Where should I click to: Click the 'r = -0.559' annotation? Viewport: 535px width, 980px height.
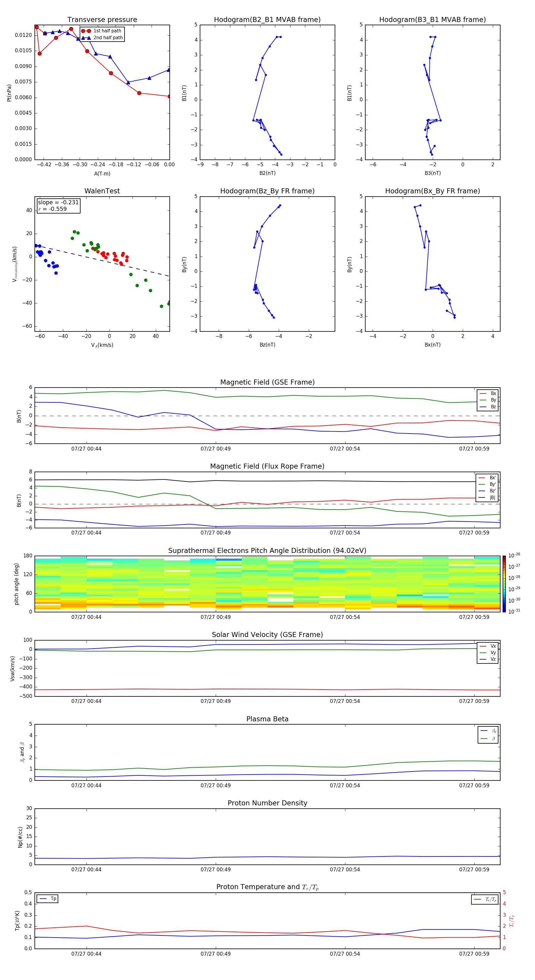53,209
